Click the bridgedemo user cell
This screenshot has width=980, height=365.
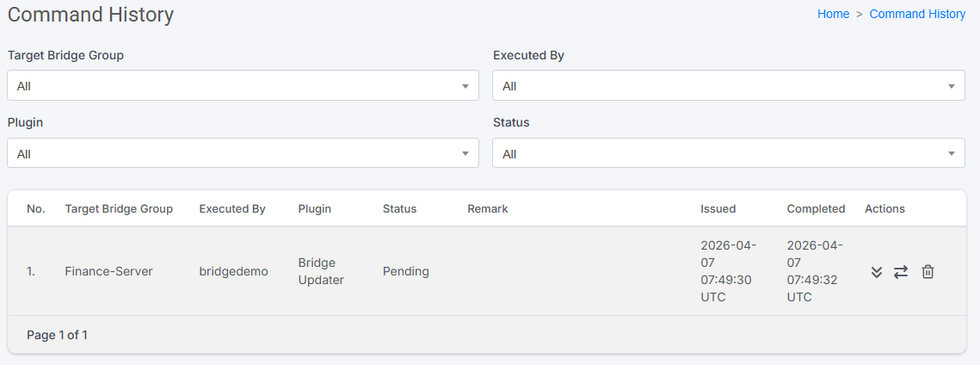pyautogui.click(x=233, y=272)
